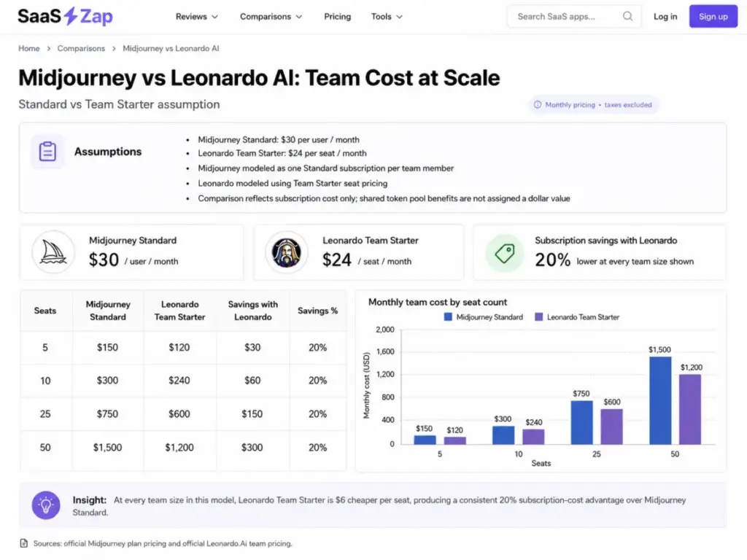
Task: Click the $600 table cell
Action: (179, 414)
